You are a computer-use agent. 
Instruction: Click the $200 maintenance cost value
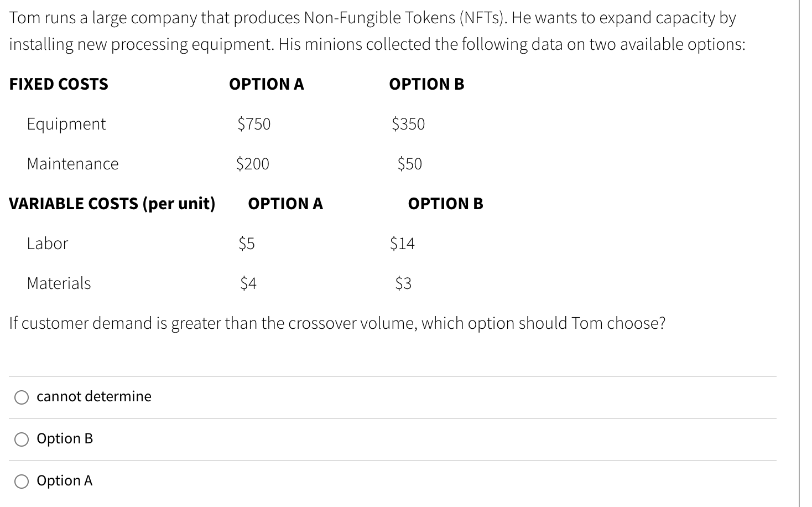coord(253,164)
